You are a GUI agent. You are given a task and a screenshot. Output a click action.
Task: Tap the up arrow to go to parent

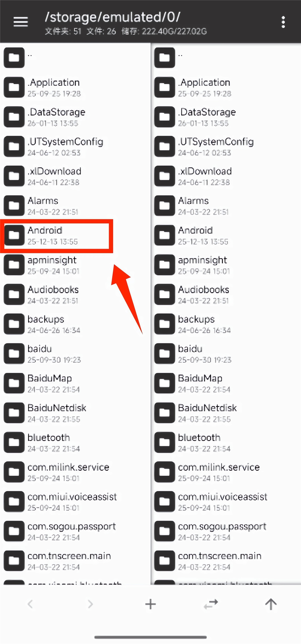271,604
